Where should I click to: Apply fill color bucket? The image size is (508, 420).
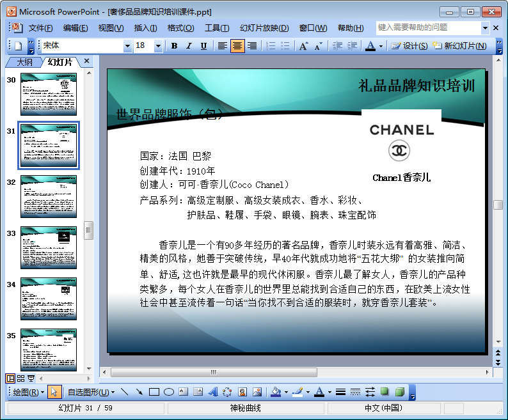pos(276,392)
